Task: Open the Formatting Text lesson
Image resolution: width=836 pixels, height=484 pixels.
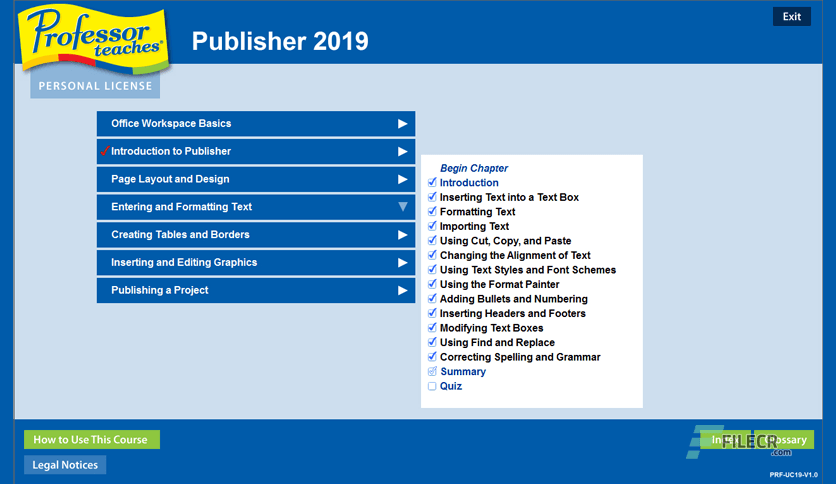Action: click(478, 212)
